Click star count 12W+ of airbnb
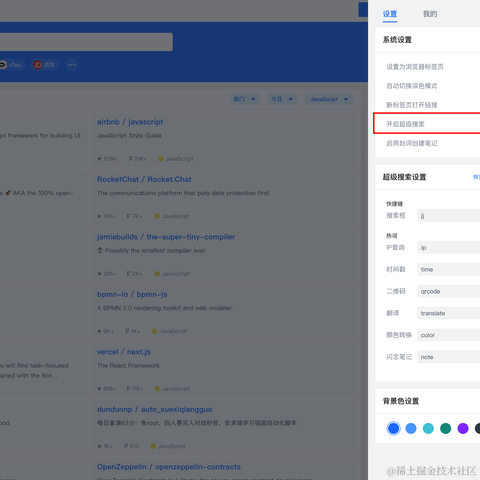Viewport: 480px width, 480px height. tap(107, 159)
